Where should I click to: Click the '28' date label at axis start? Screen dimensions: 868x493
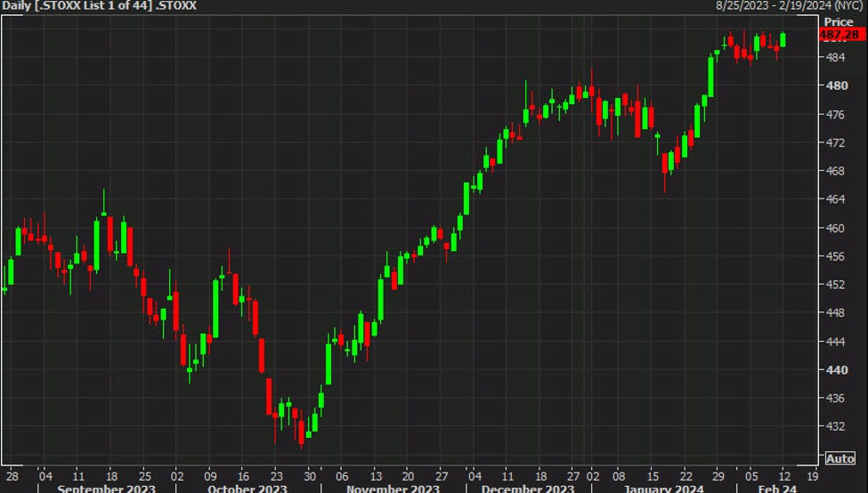coord(12,476)
